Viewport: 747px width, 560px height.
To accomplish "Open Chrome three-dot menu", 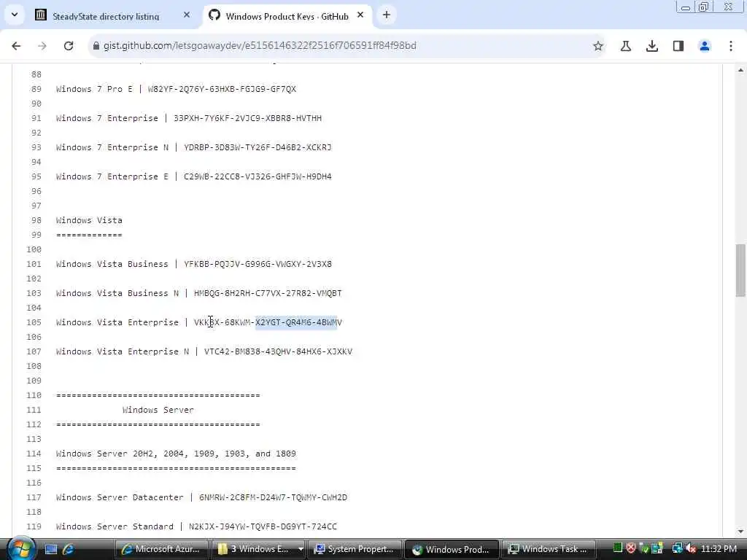I will click(731, 46).
